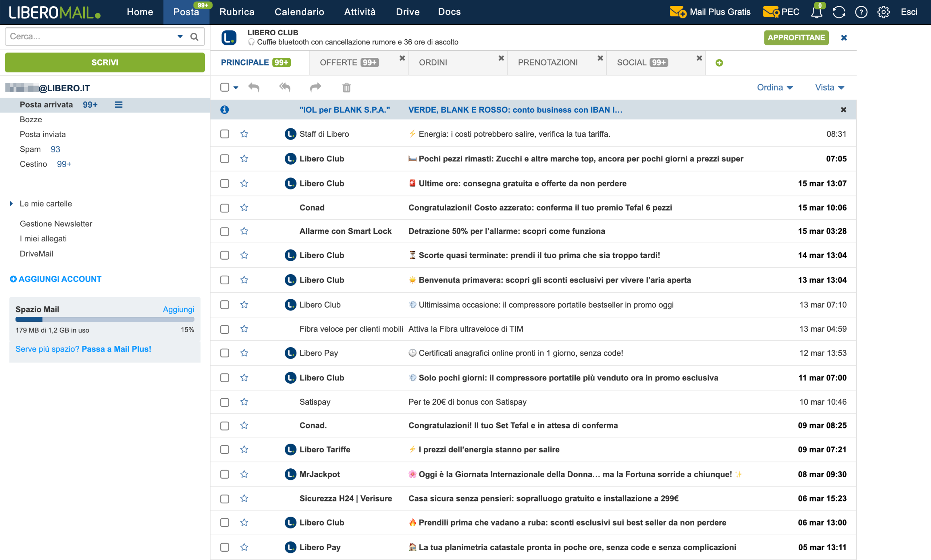Click the green SCRIVI button
Viewport: 931px width, 560px height.
[x=104, y=63]
